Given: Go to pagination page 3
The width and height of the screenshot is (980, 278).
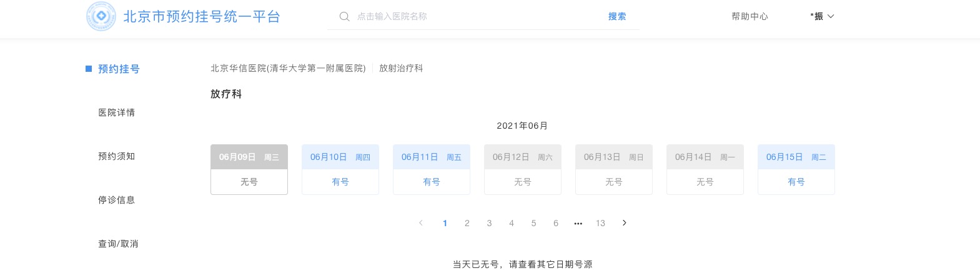Looking at the screenshot, I should point(489,223).
